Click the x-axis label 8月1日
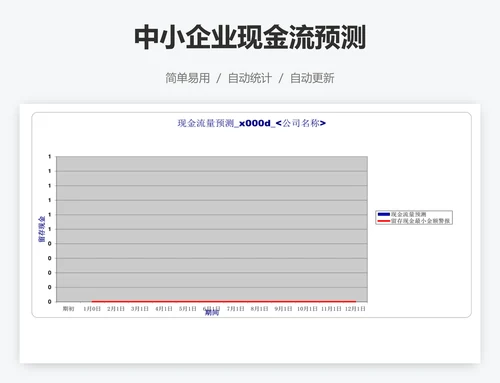The height and width of the screenshot is (383, 500). click(x=259, y=309)
